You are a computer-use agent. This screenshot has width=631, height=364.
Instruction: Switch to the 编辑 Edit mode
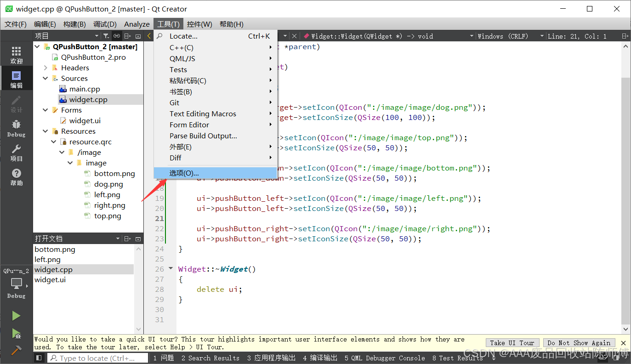[16, 79]
